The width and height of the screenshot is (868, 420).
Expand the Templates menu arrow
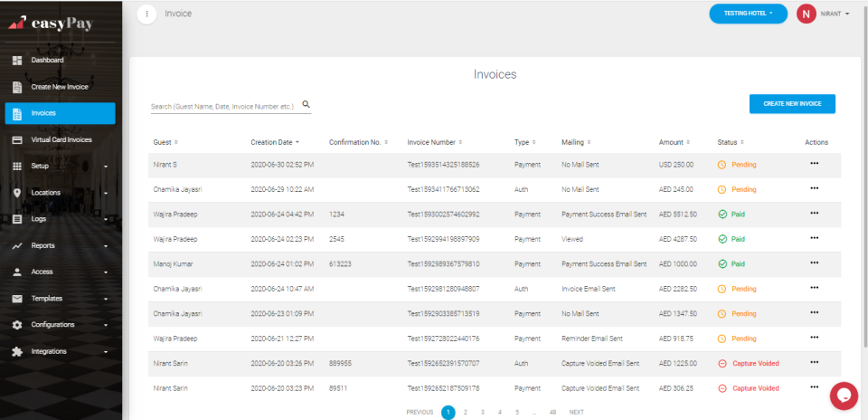pyautogui.click(x=106, y=300)
